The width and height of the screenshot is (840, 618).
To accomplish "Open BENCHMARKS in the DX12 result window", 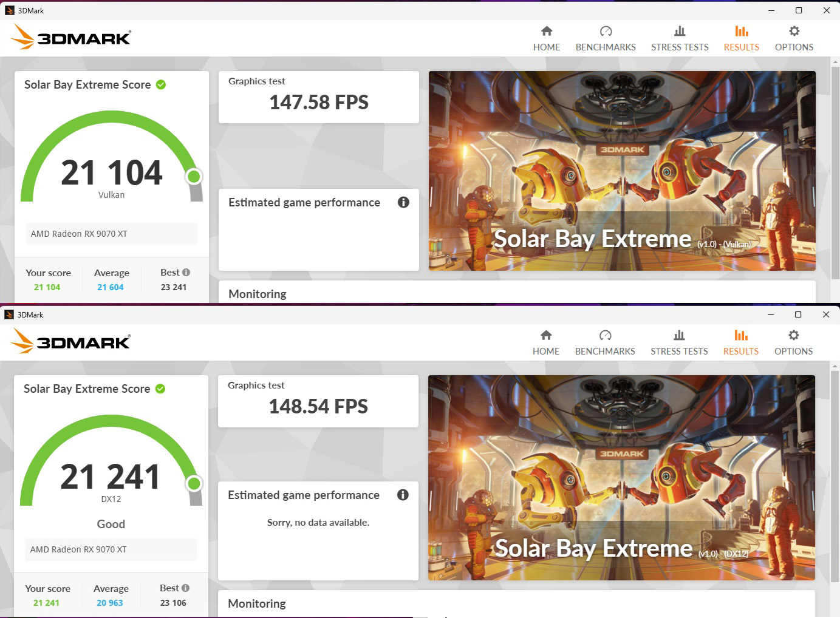I will [605, 342].
